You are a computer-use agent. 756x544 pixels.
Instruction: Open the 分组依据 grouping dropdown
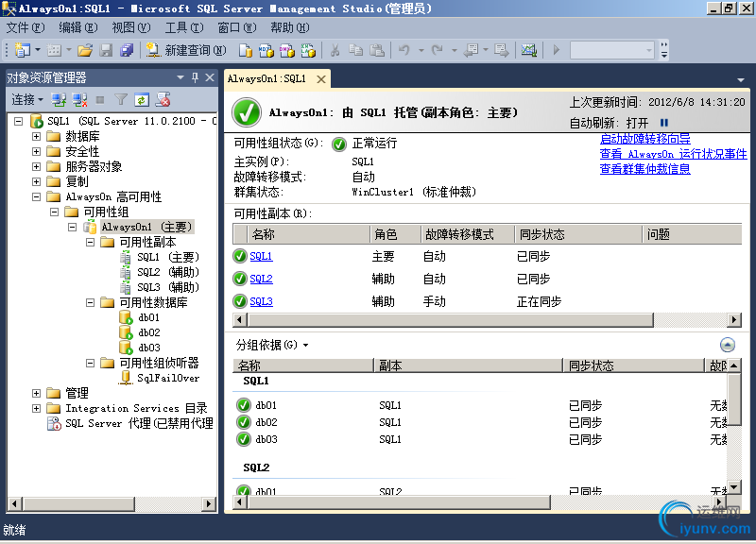pyautogui.click(x=272, y=345)
